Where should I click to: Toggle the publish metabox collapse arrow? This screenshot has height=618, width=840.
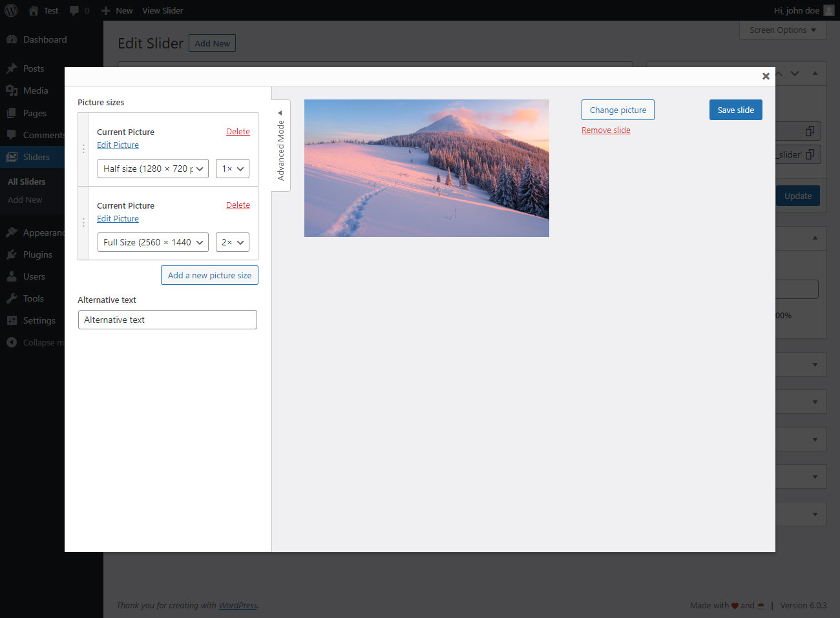tap(815, 74)
